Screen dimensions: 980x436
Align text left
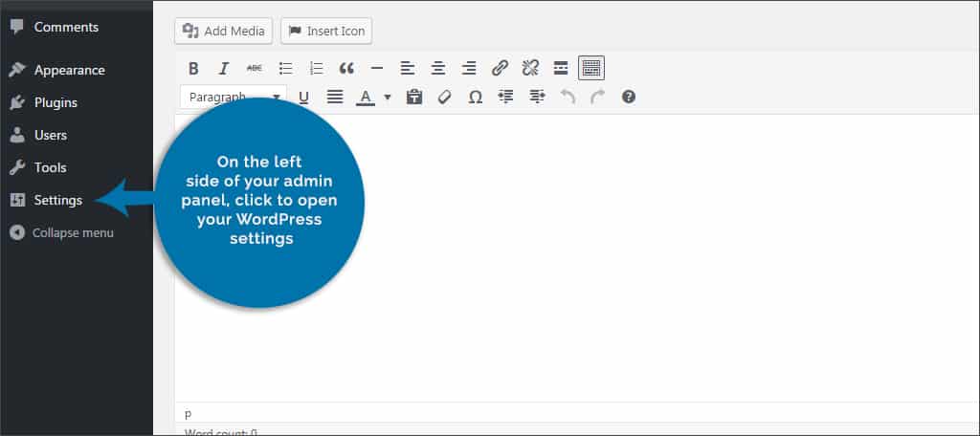tap(408, 68)
